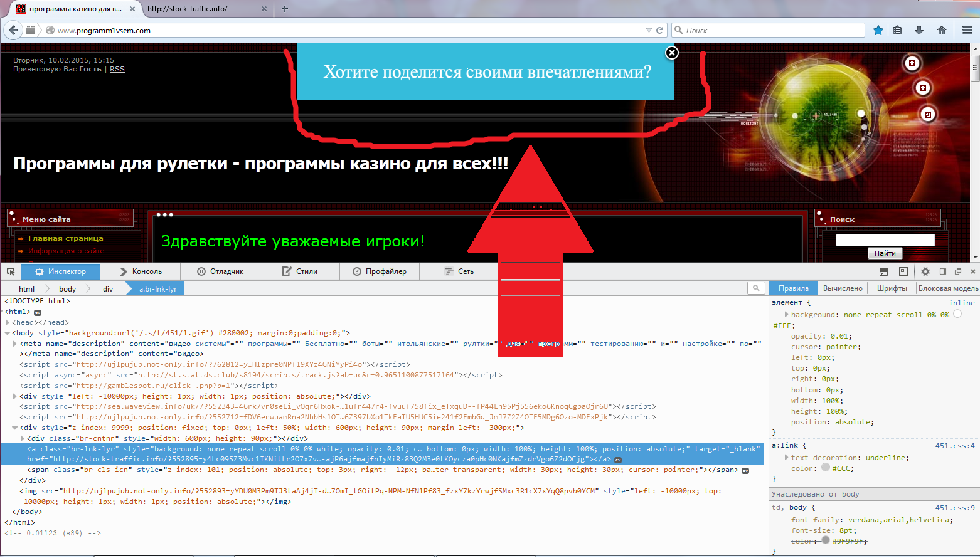The width and height of the screenshot is (980, 558).
Task: Click the top round icon on site header
Action: point(912,63)
